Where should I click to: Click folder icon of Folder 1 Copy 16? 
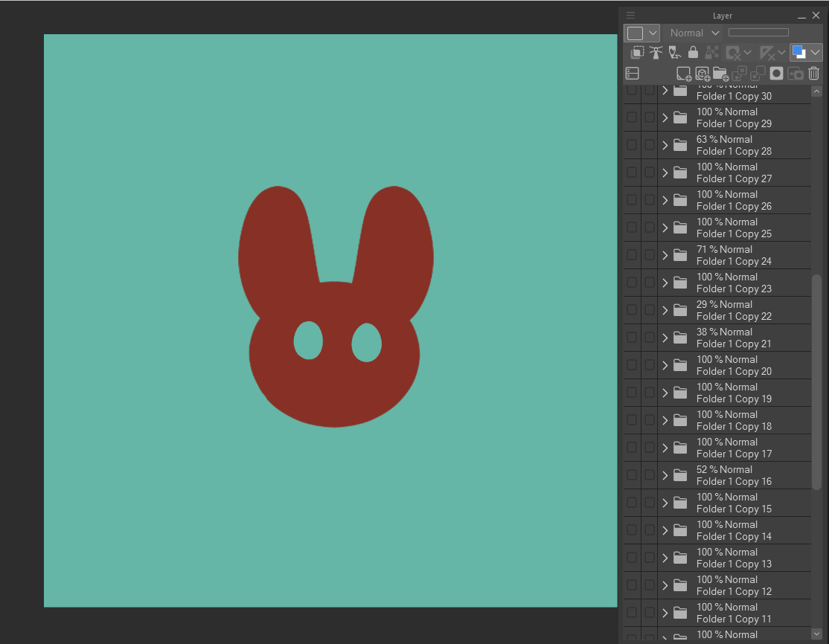coord(680,475)
